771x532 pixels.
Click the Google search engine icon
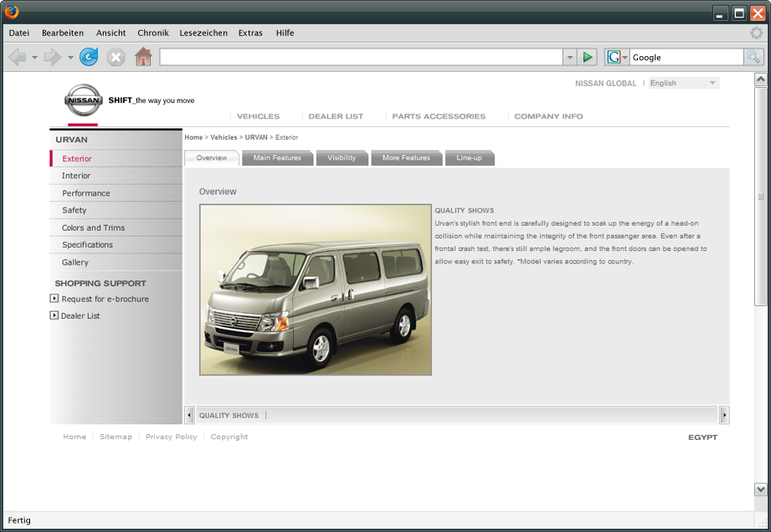(x=613, y=57)
